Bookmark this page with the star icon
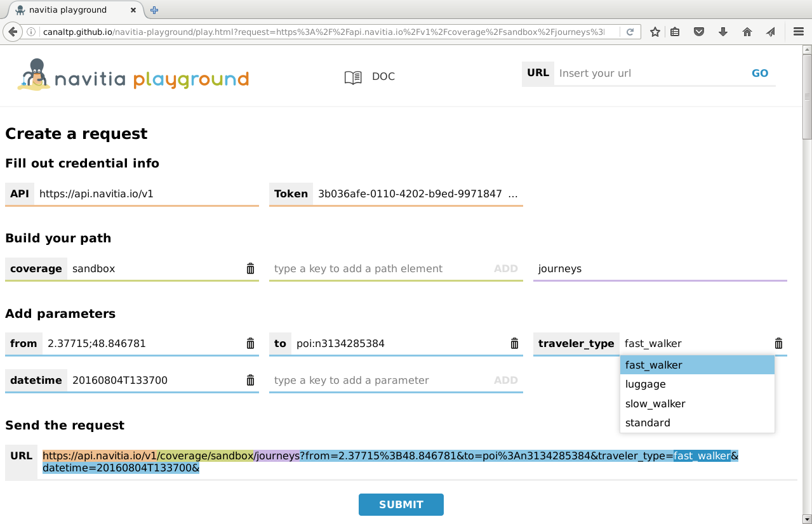The width and height of the screenshot is (812, 524). pyautogui.click(x=655, y=32)
